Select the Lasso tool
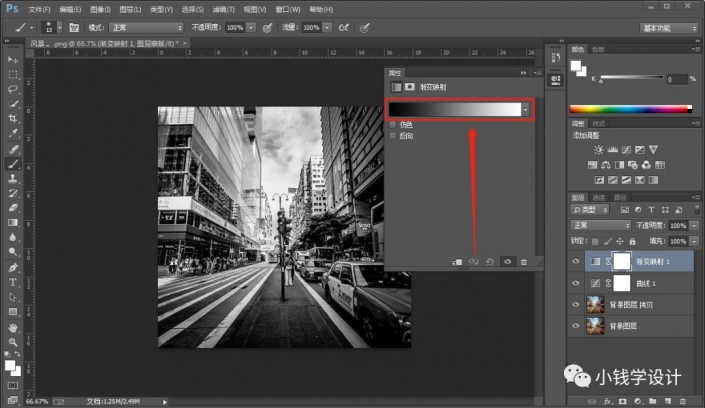The height and width of the screenshot is (408, 705). coord(13,89)
